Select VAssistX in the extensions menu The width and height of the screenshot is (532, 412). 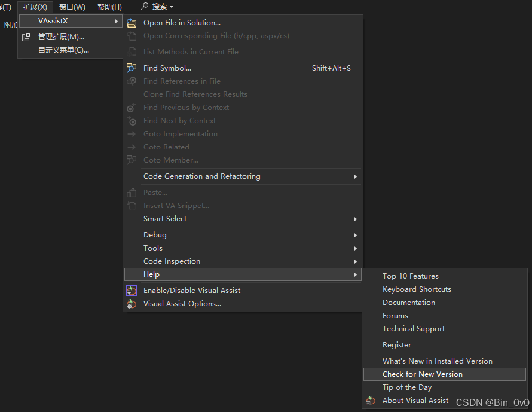coord(71,21)
